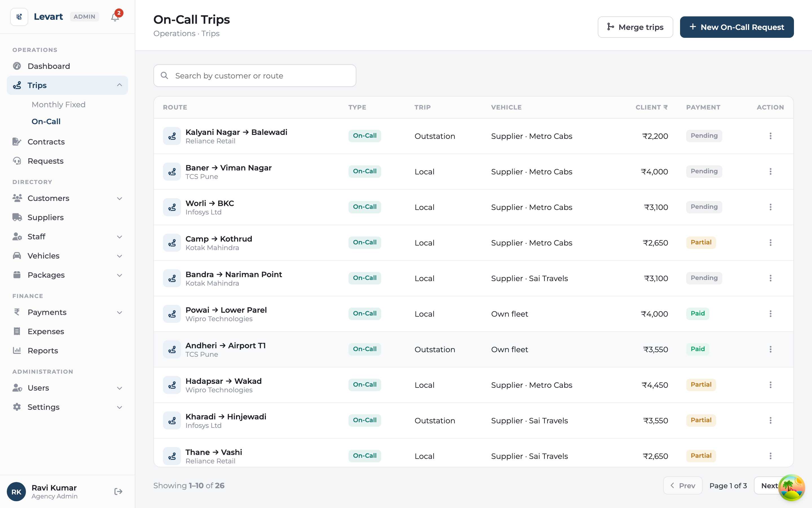Click into the customer or route search field
Screen dimensions: 812x508
[255, 76]
